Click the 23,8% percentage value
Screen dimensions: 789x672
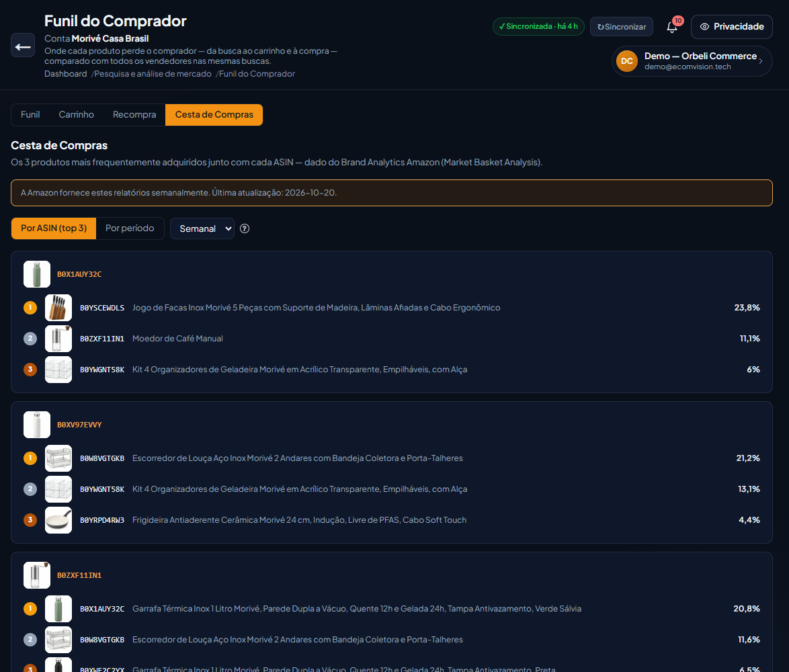(x=747, y=308)
